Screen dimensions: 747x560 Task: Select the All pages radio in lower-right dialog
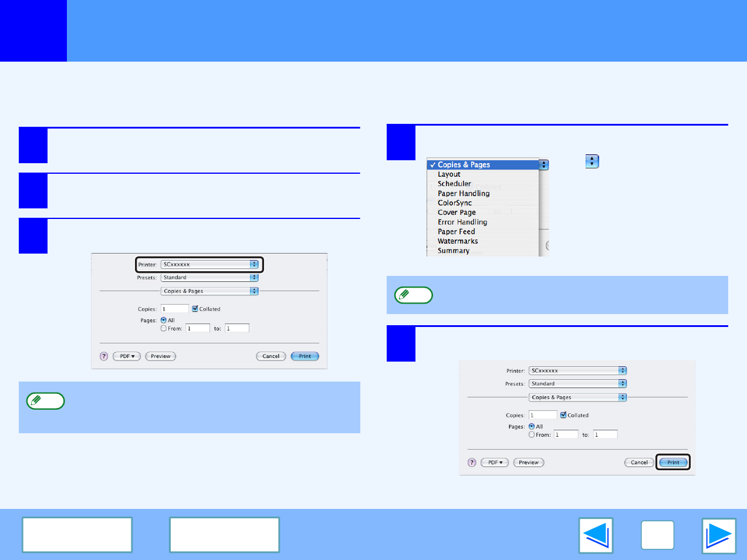[532, 426]
